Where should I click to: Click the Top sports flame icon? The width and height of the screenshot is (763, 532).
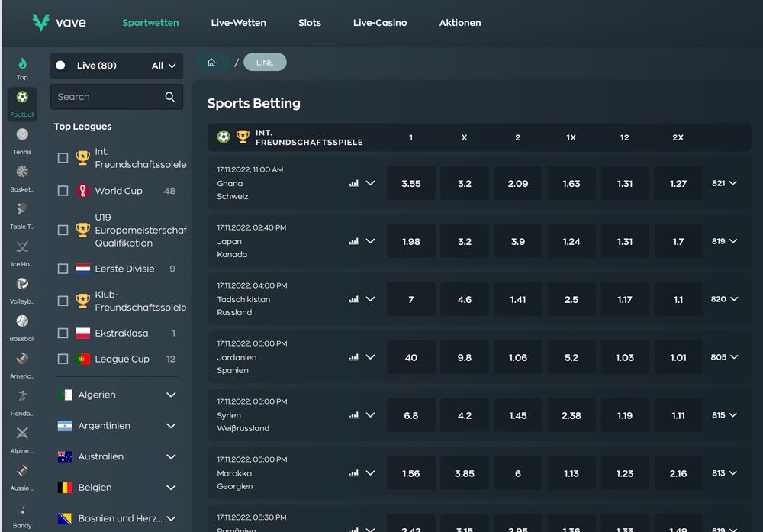point(22,63)
